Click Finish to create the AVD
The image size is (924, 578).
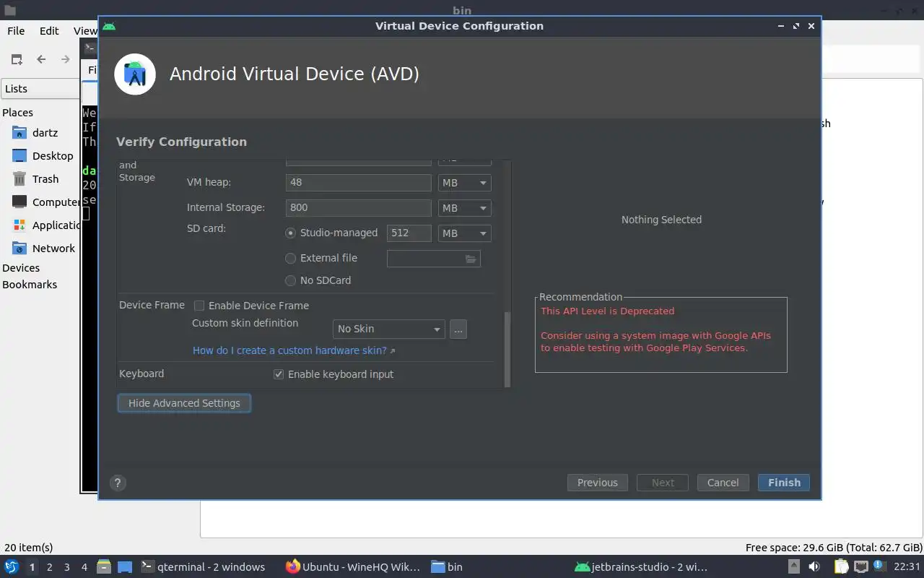pos(784,483)
